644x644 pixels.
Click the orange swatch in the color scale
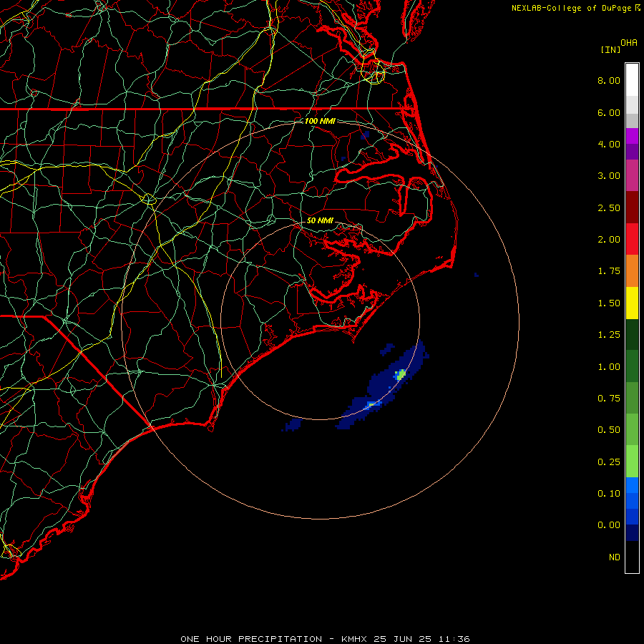click(x=632, y=270)
